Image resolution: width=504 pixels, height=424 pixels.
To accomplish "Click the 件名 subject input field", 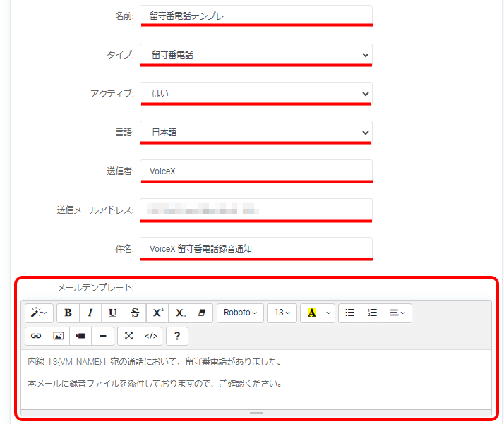I will [x=256, y=248].
